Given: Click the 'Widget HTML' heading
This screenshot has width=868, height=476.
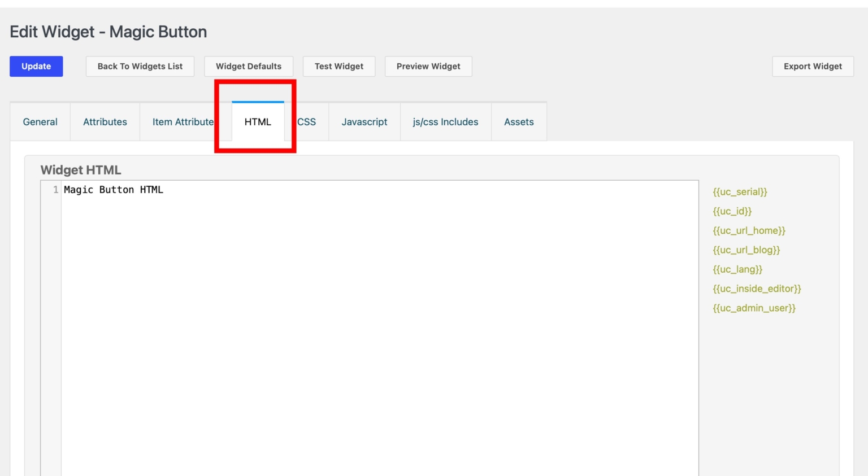Looking at the screenshot, I should 81,170.
